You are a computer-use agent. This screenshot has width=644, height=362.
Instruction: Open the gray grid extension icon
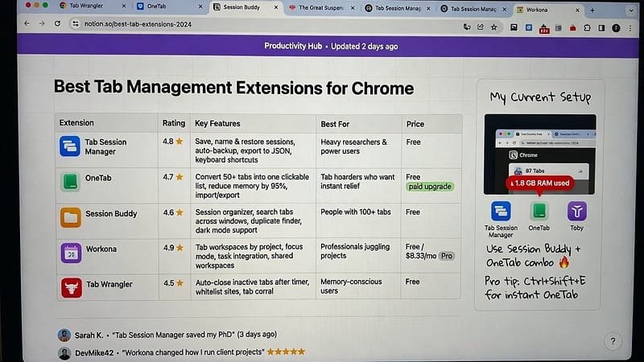coord(558,28)
